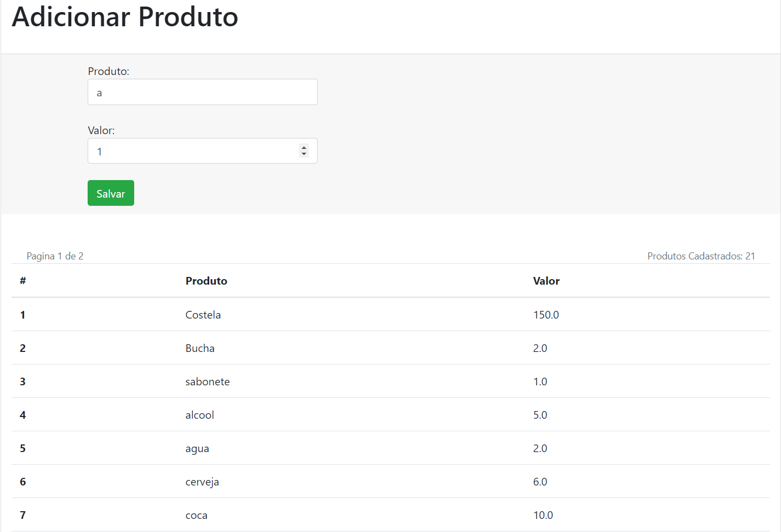Click the Adicionar Produto heading
Image resolution: width=781 pixels, height=532 pixels.
125,17
